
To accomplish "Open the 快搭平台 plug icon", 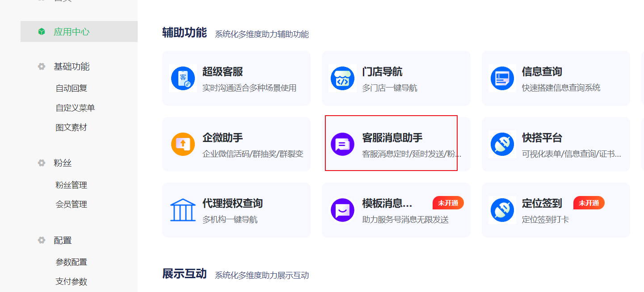I will pyautogui.click(x=502, y=144).
